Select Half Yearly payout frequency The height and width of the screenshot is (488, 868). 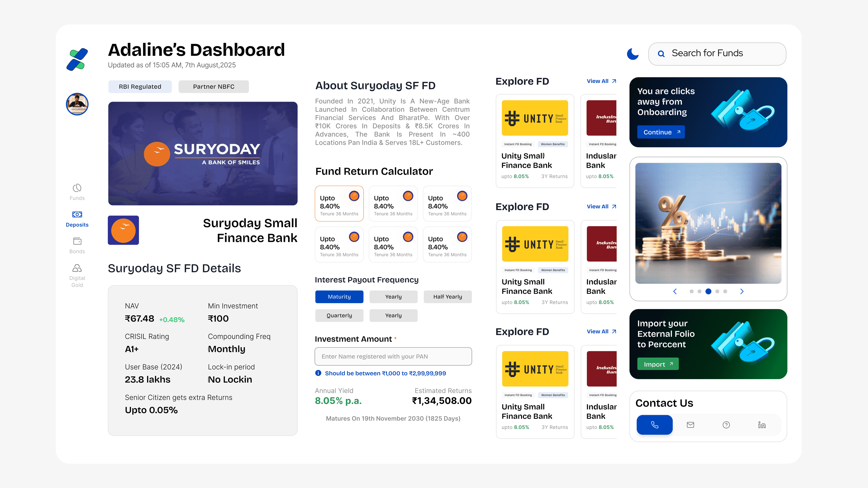coord(447,297)
